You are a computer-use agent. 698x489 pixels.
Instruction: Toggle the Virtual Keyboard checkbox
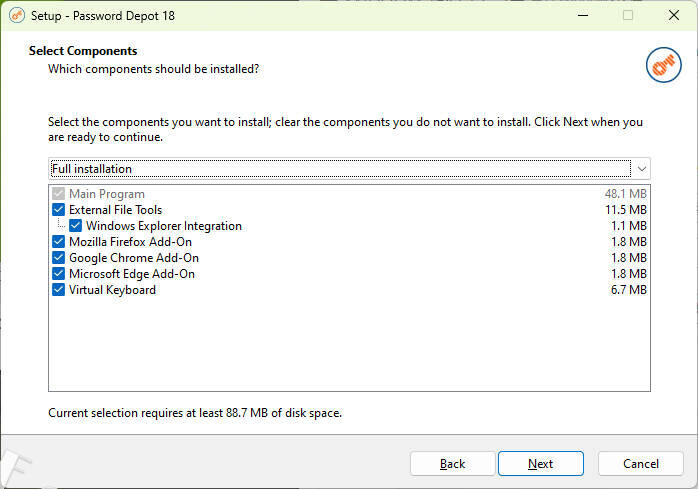[x=58, y=290]
